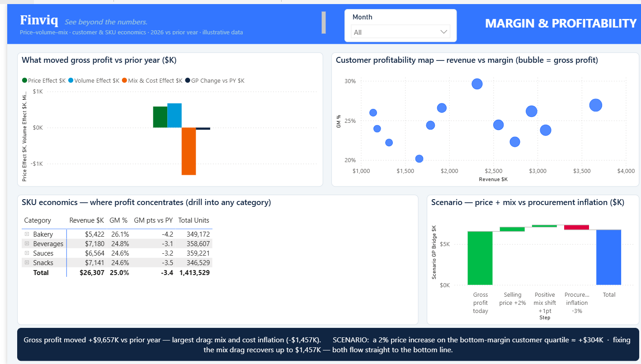
Task: Click the orange Mix & Cost Effect bar
Action: tap(189, 151)
